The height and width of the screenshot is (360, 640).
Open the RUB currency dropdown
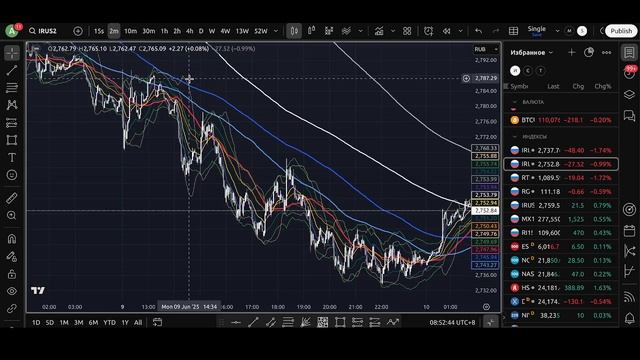(486, 49)
